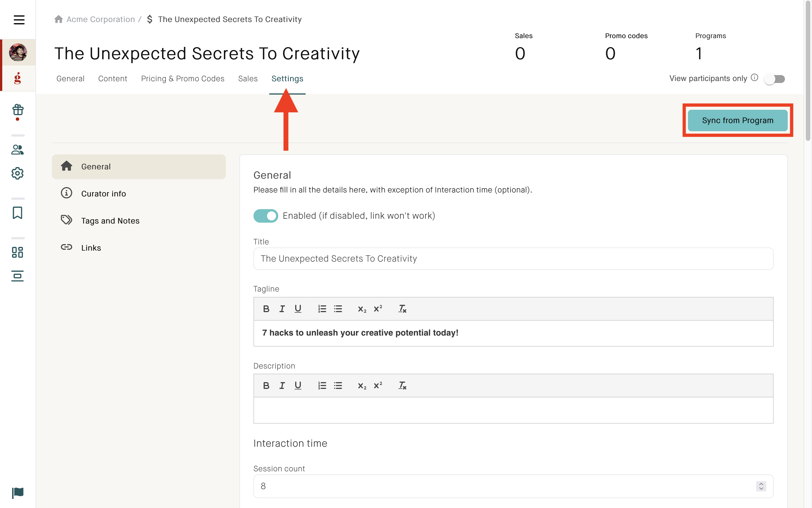Insert bullet list in Tagline toolbar
812x508 pixels.
pyautogui.click(x=338, y=309)
